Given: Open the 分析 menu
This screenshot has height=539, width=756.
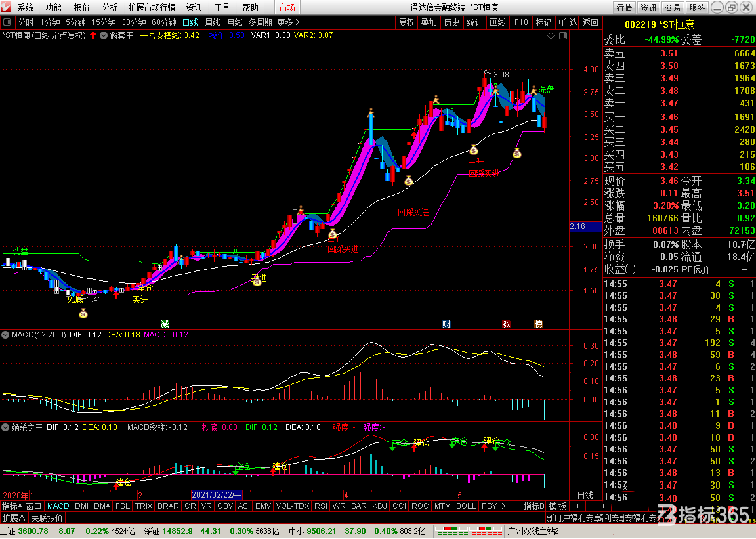Looking at the screenshot, I should 110,7.
